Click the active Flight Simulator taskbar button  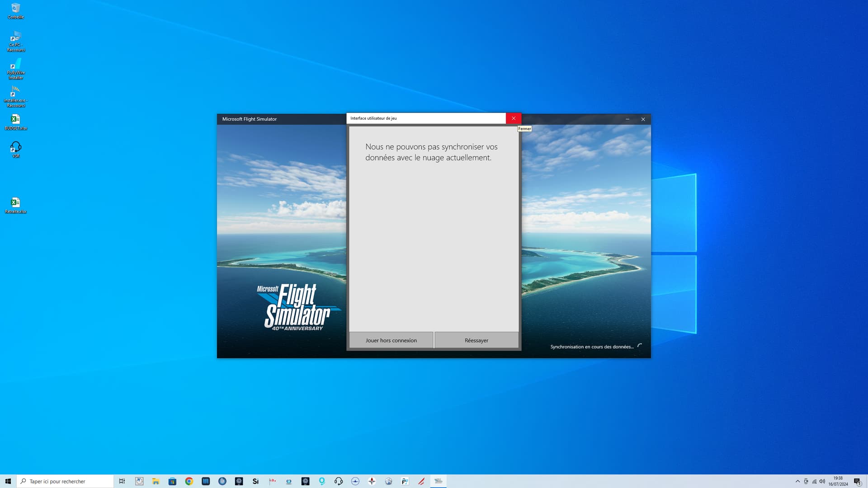[439, 481]
